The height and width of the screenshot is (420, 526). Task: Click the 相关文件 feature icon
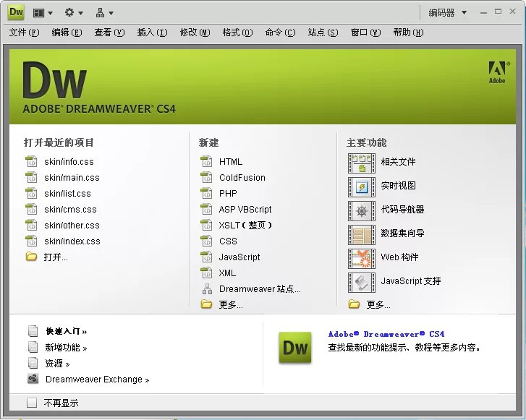pos(362,163)
